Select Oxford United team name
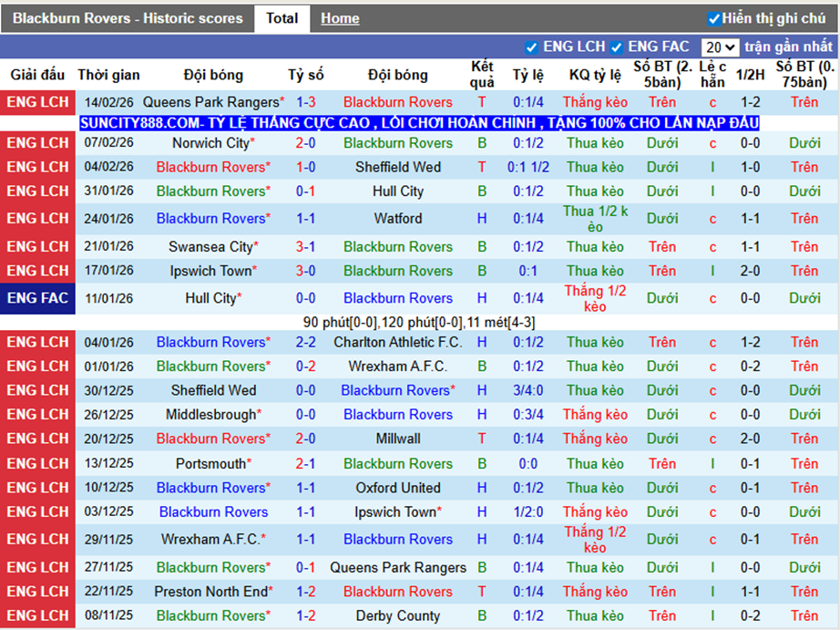Image resolution: width=840 pixels, height=630 pixels. 398,488
